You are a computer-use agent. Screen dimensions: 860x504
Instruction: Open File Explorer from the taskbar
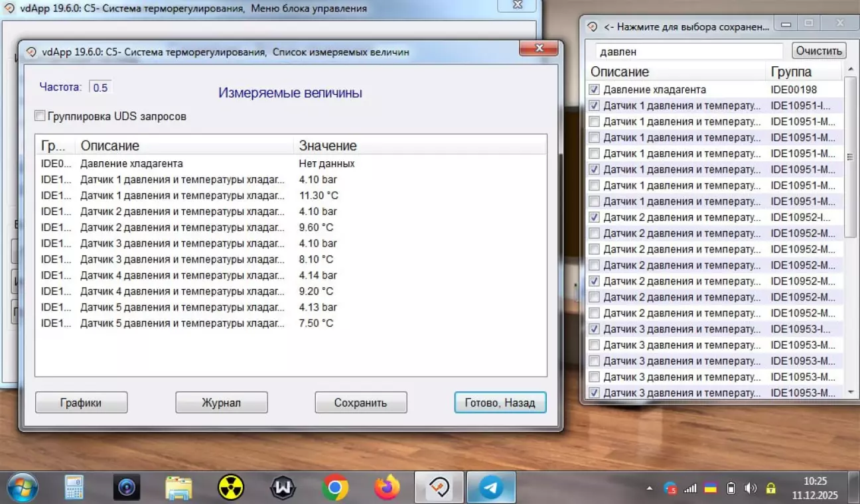pyautogui.click(x=179, y=489)
